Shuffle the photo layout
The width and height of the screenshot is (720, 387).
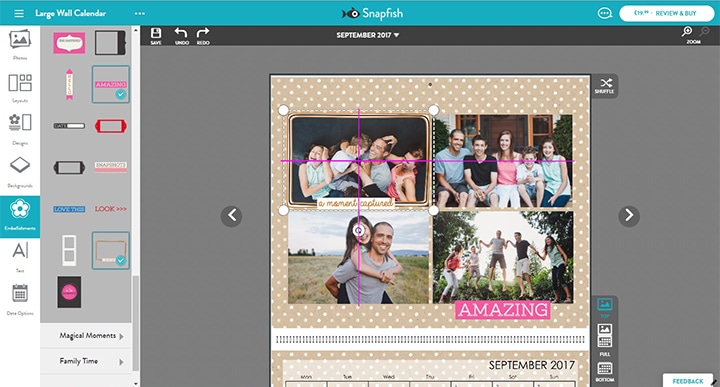(x=604, y=85)
